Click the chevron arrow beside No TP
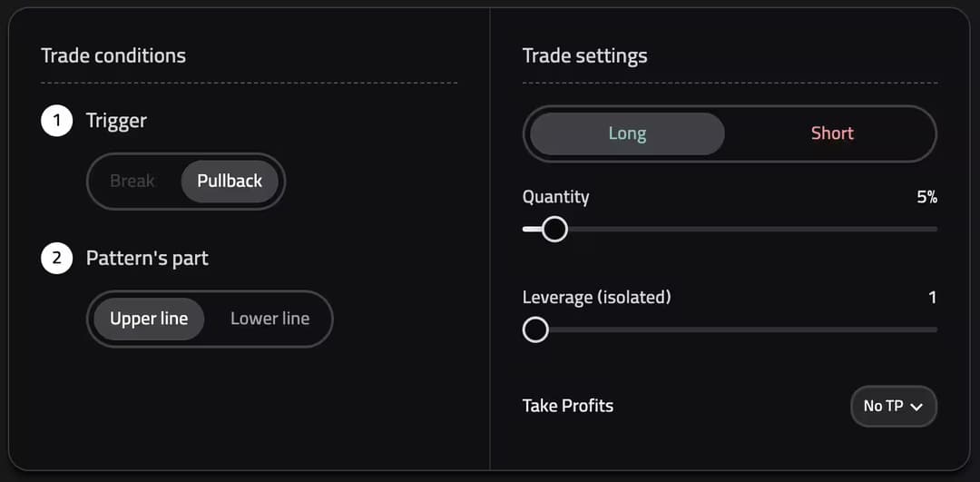 (916, 407)
